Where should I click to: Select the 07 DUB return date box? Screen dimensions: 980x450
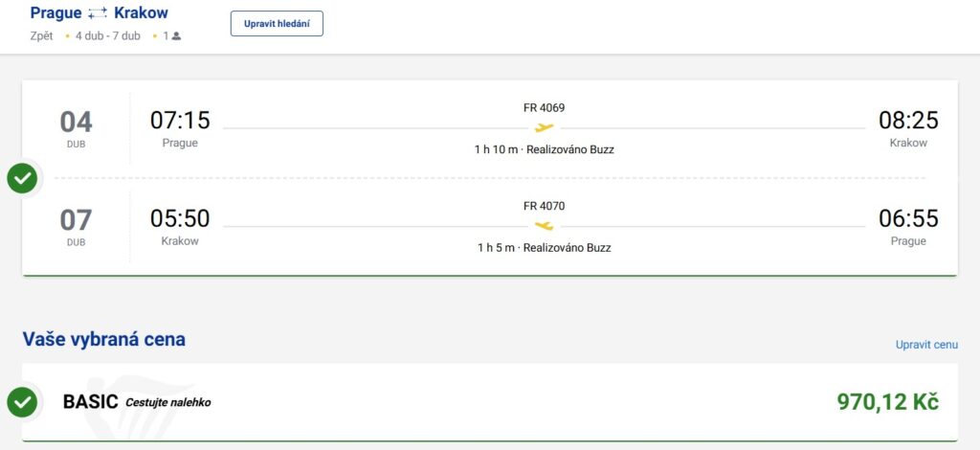(x=77, y=226)
